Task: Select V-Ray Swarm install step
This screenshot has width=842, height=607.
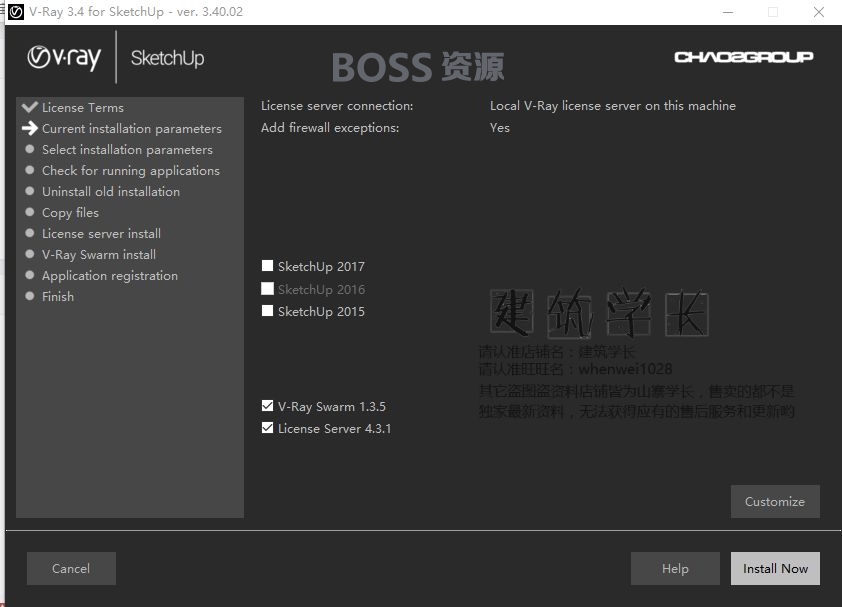Action: click(x=99, y=255)
